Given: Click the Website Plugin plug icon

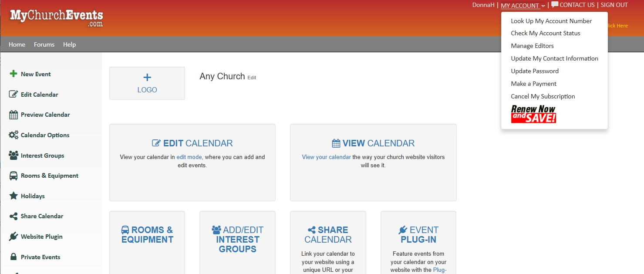Looking at the screenshot, I should tap(13, 237).
